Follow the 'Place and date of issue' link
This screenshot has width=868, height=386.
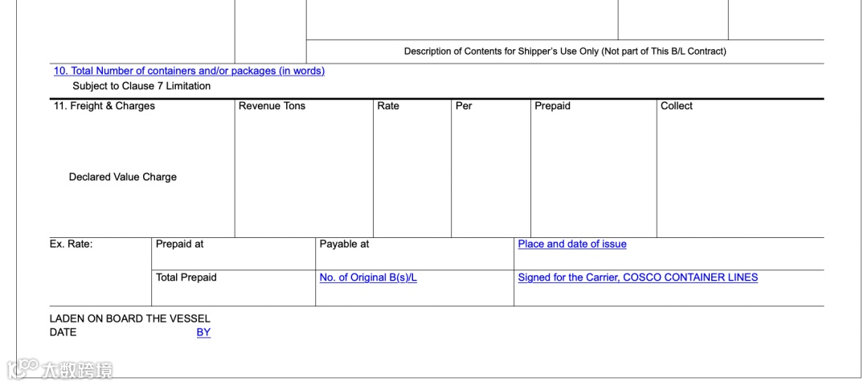(x=572, y=244)
